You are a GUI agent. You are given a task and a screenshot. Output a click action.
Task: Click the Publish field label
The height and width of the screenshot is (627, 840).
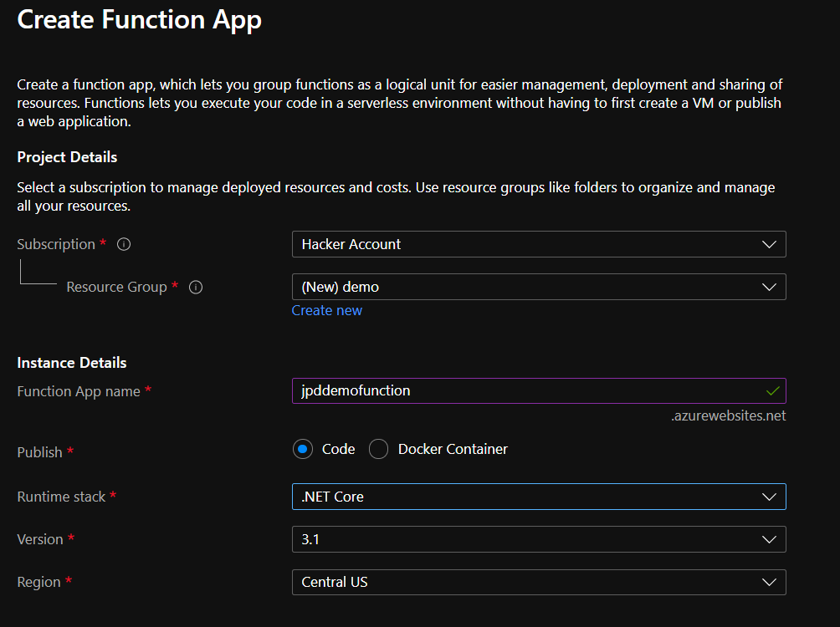[40, 452]
